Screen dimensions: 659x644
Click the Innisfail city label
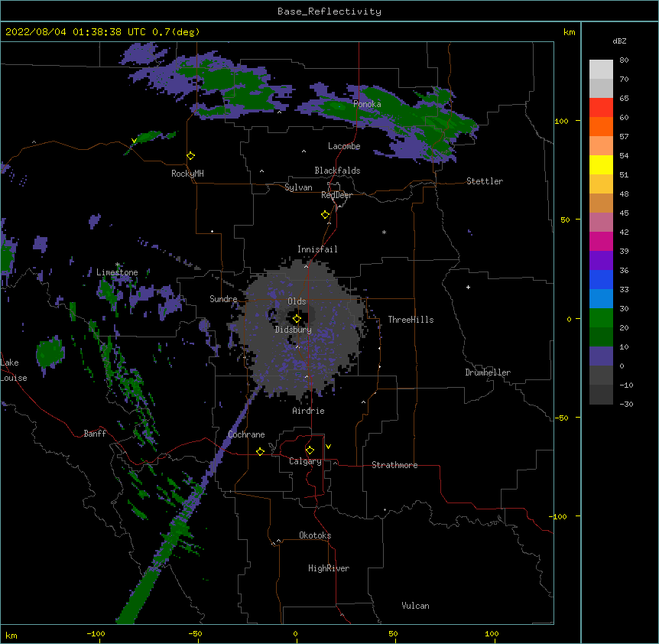pos(317,249)
